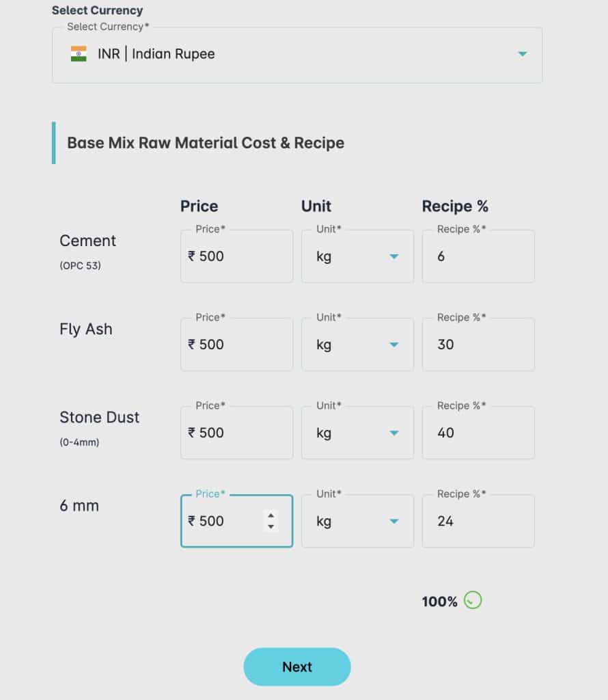The width and height of the screenshot is (608, 700).
Task: Open the Stone Dust unit dropdown
Action: 357,433
